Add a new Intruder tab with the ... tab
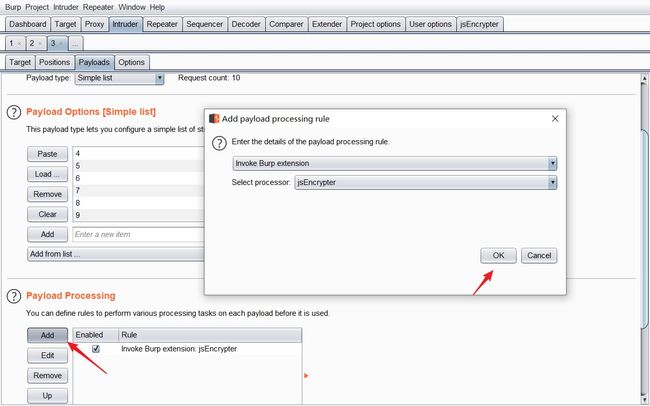This screenshot has width=650, height=406. [x=75, y=44]
